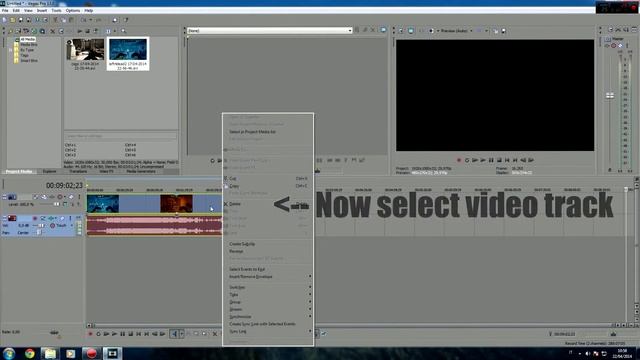640x360 pixels.
Task: Pause the preview window playback
Action: click(x=491, y=160)
